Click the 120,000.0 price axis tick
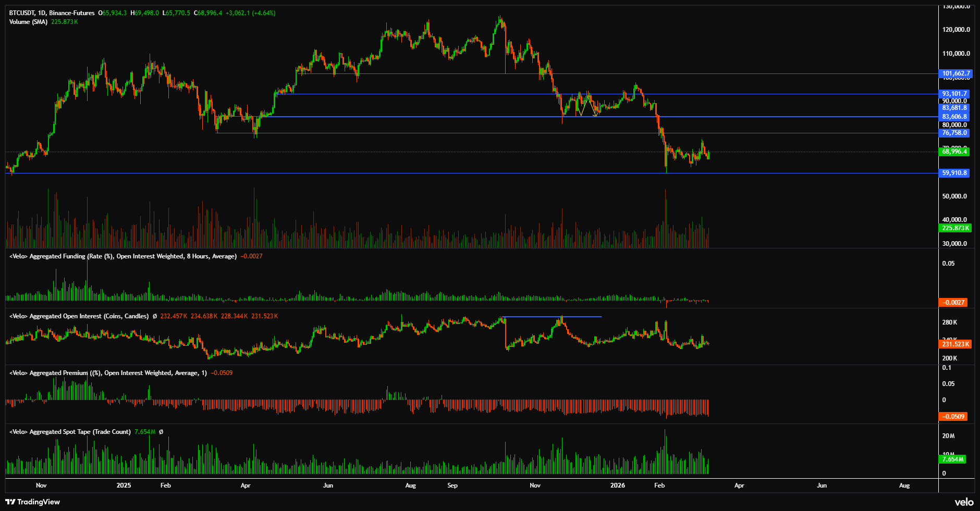This screenshot has width=980, height=511. click(956, 30)
